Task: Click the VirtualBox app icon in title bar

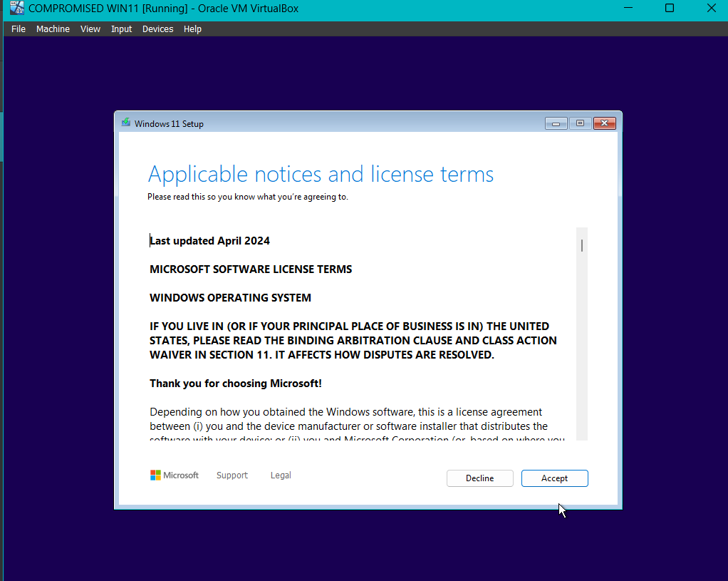Action: [16, 8]
